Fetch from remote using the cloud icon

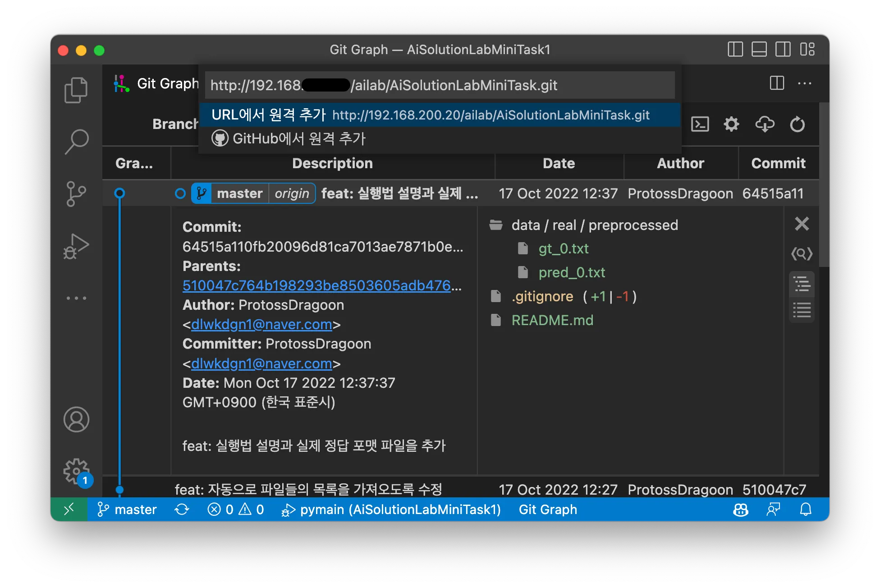tap(765, 124)
